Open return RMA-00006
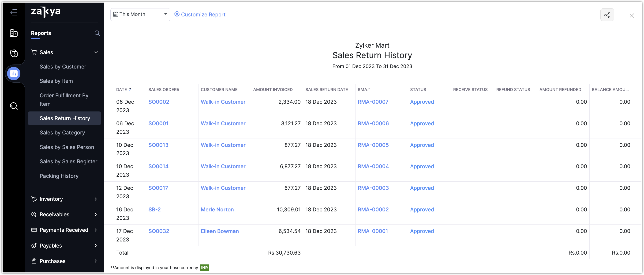644x275 pixels. tap(373, 123)
